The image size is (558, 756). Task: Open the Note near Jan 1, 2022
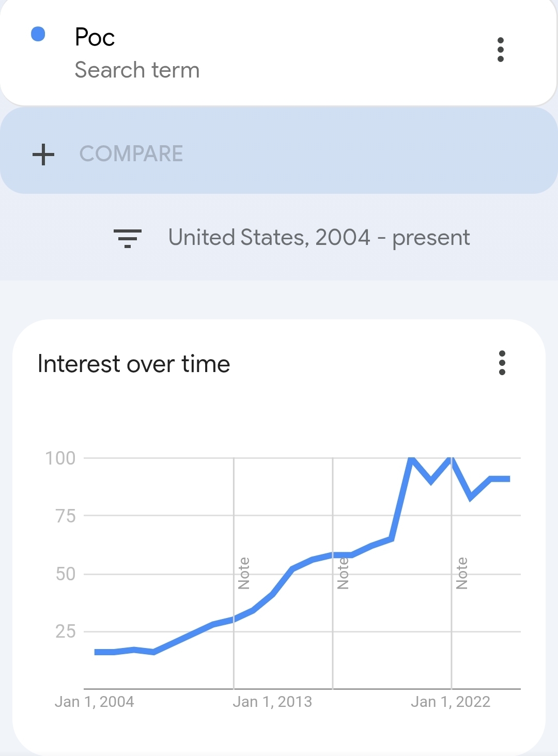tap(462, 573)
